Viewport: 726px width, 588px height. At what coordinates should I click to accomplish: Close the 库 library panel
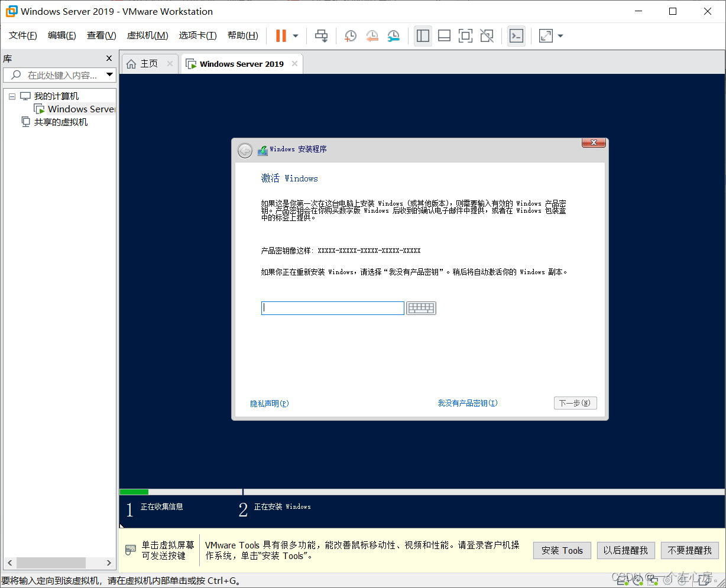pos(109,59)
